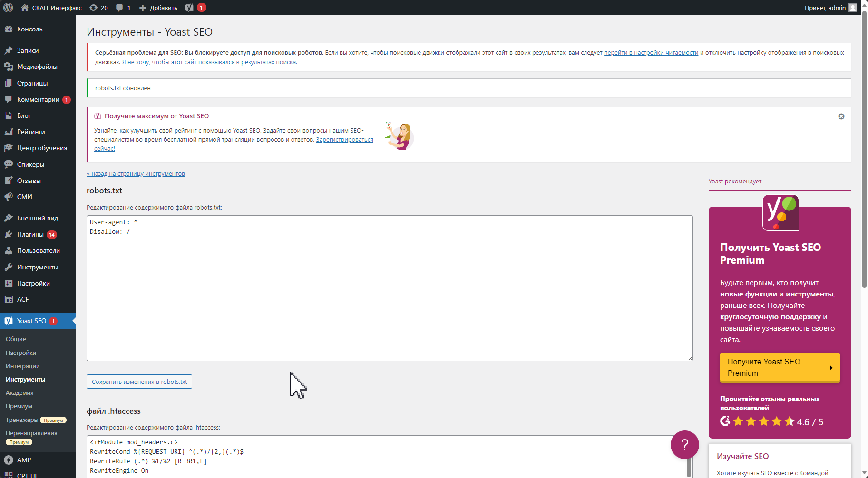Follow the back to tools page link
This screenshot has height=478, width=868.
(x=136, y=174)
